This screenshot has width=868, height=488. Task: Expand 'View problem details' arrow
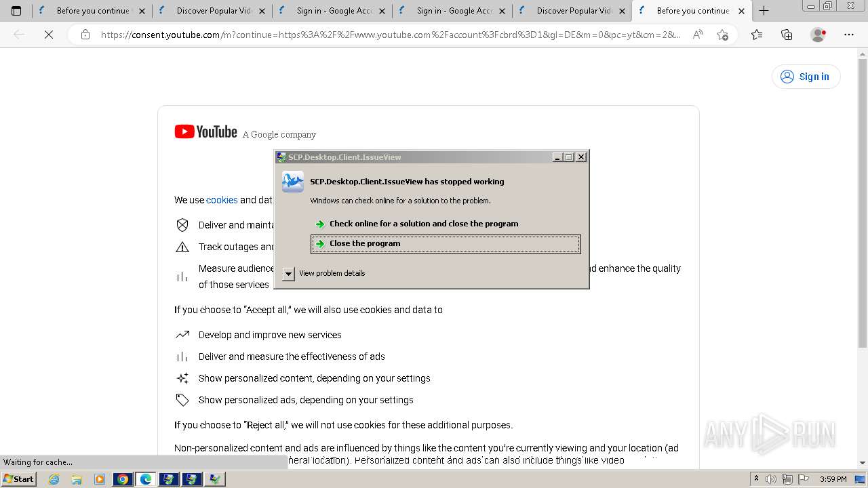click(289, 273)
